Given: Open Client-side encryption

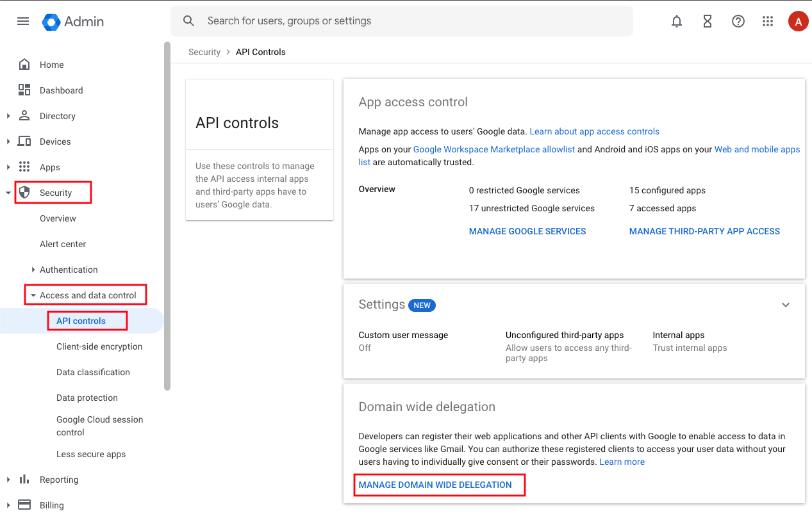Looking at the screenshot, I should 99,346.
